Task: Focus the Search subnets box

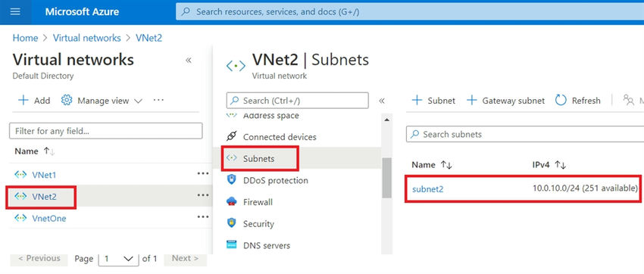Action: (525, 134)
